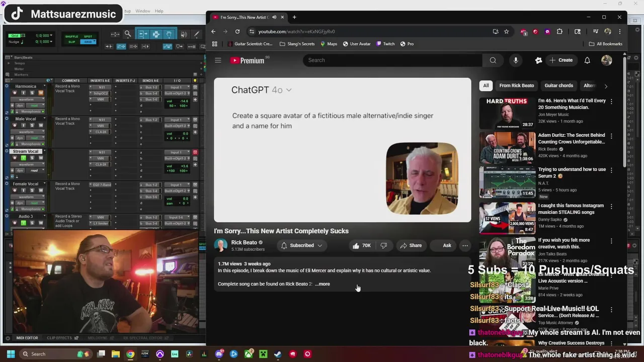Image resolution: width=644 pixels, height=362 pixels.
Task: Open Steam from the taskbar
Action: 278,354
